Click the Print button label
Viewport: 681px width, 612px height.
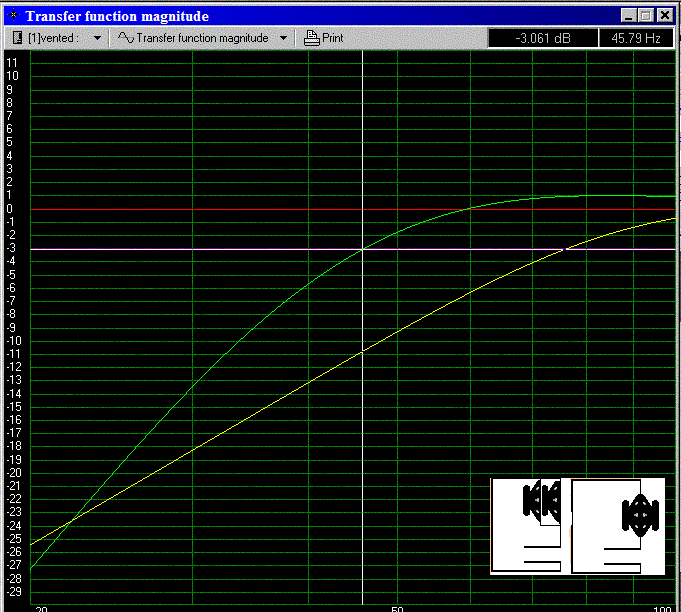[x=333, y=38]
